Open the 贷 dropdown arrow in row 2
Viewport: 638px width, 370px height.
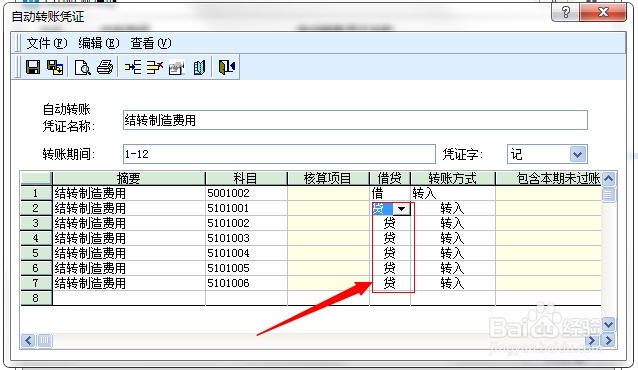pos(402,209)
